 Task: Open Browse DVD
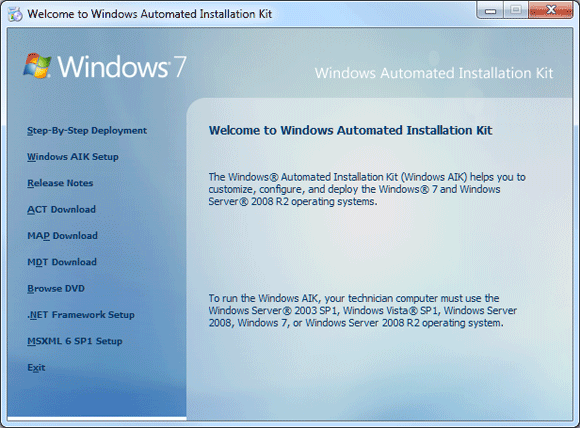pyautogui.click(x=56, y=289)
